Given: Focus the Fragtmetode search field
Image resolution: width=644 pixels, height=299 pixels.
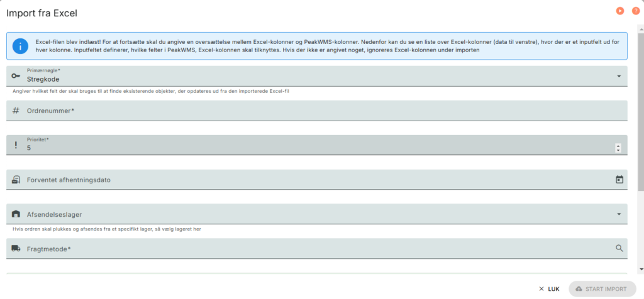Looking at the screenshot, I should click(x=317, y=248).
